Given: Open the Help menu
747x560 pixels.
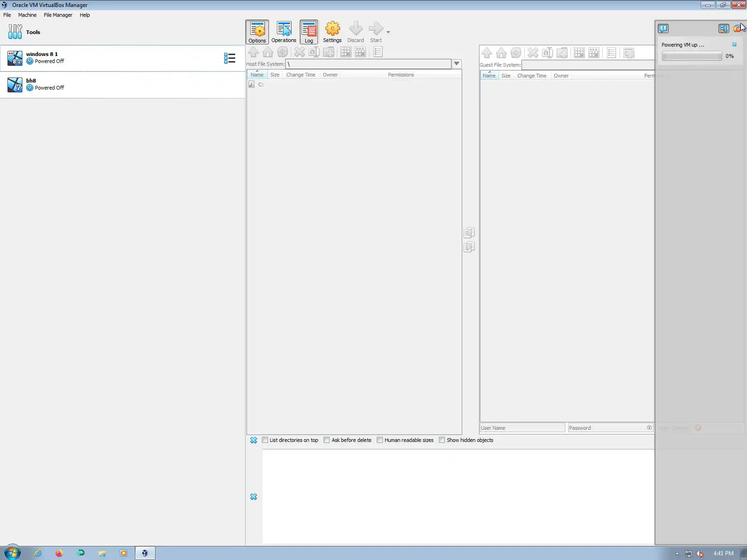Looking at the screenshot, I should [85, 15].
